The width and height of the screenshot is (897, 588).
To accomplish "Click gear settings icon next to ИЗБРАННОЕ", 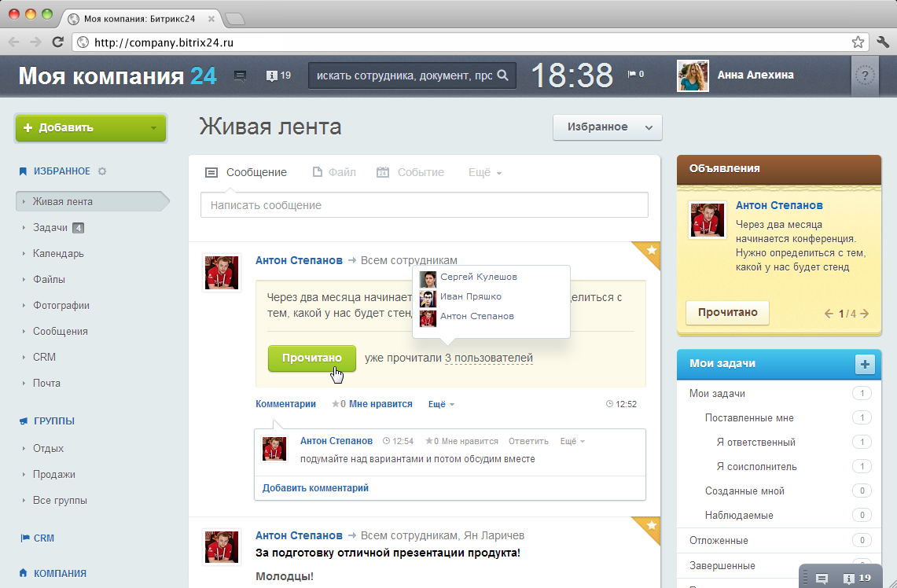I will 102,171.
